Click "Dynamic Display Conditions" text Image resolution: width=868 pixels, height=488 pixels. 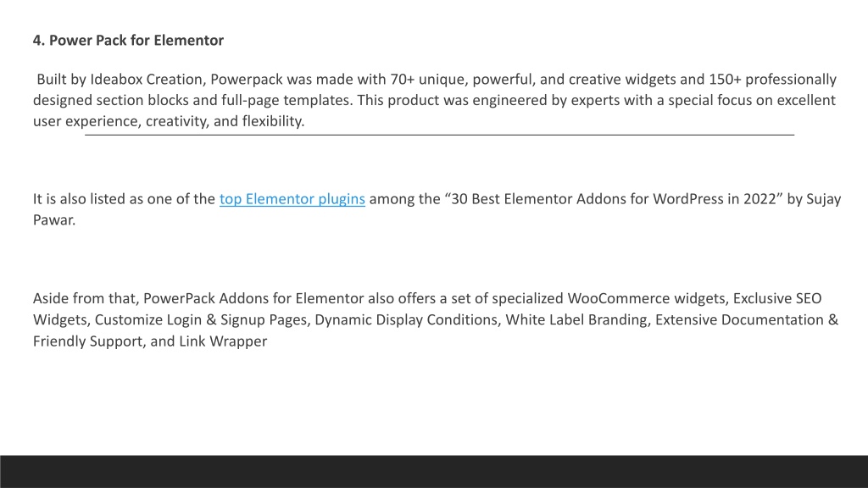coord(406,319)
